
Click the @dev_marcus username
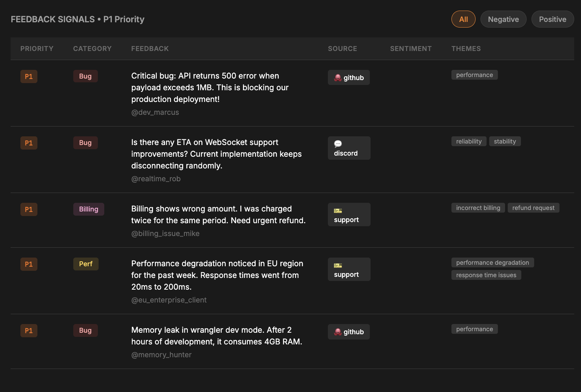[x=155, y=113]
